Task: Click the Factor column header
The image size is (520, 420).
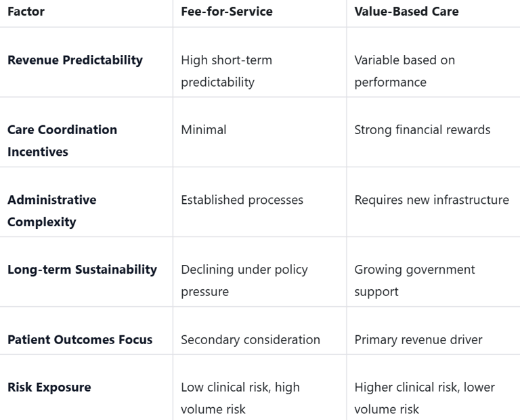Action: coord(26,12)
